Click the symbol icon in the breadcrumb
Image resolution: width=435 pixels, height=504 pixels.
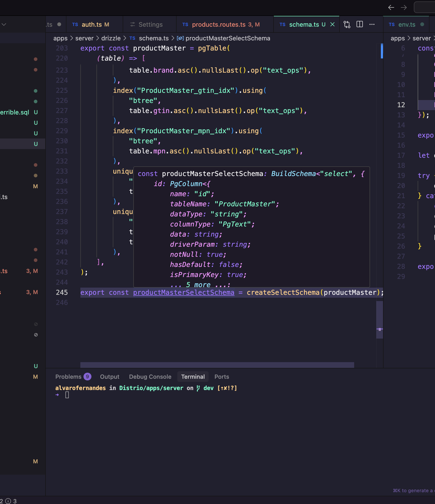180,38
